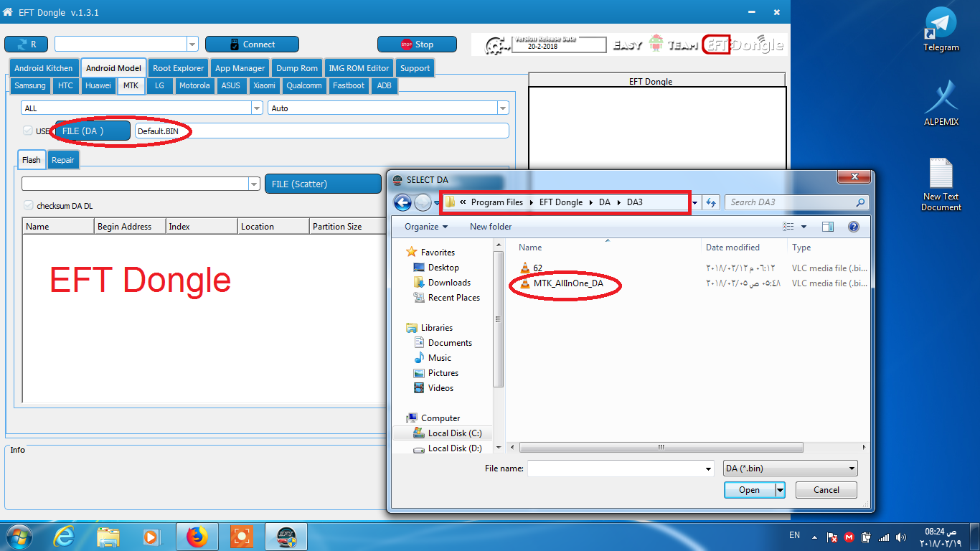Image resolution: width=980 pixels, height=551 pixels.
Task: Click EFT Dongle in the address breadcrumb
Action: point(561,202)
